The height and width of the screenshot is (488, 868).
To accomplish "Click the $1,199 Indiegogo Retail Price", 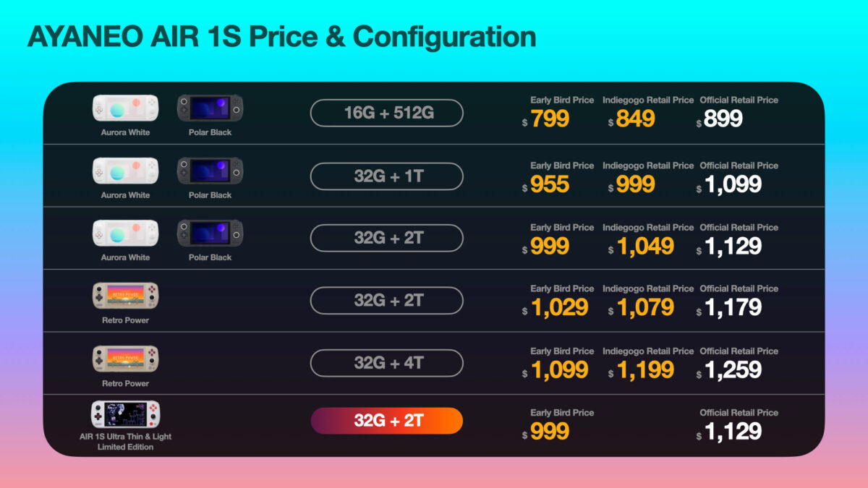I will coord(645,370).
